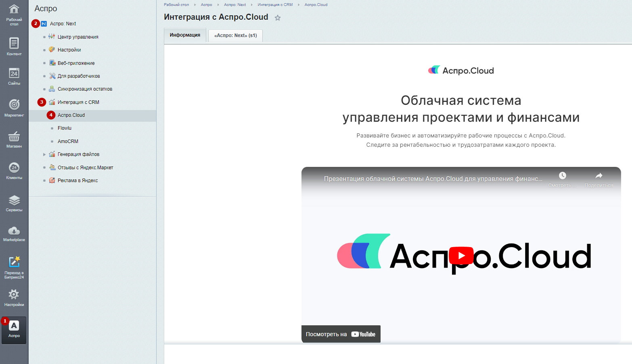Play the Аспро.Cloud presentation video
The height and width of the screenshot is (364, 632).
(x=461, y=256)
